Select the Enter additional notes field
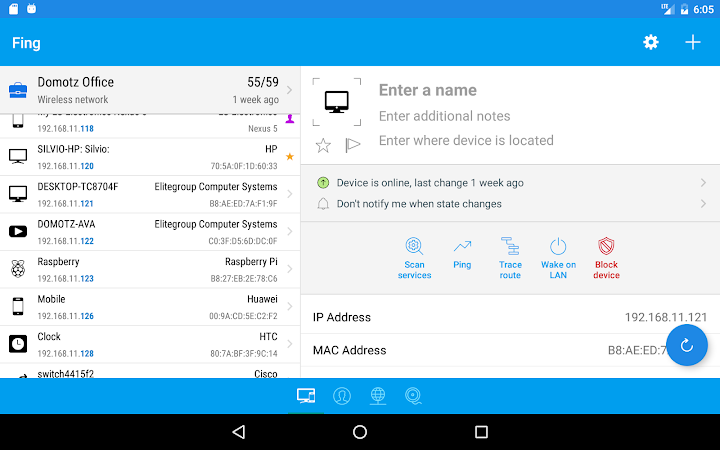 (x=444, y=116)
